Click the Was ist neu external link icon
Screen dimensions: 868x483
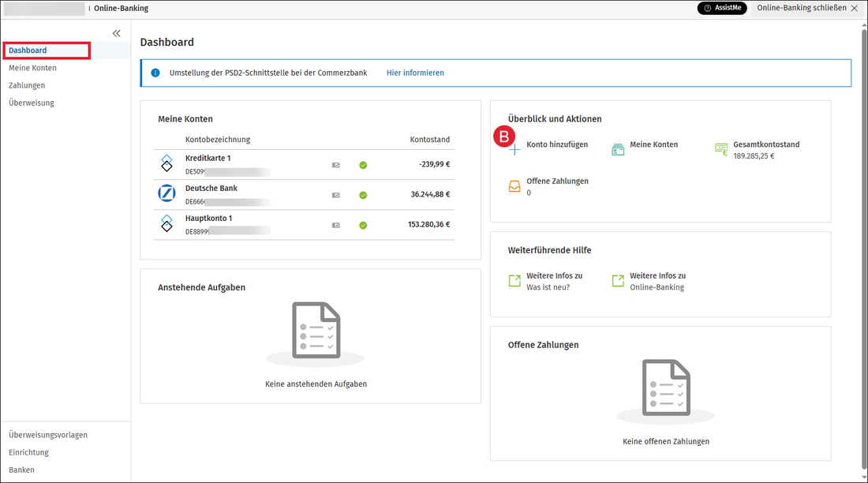514,281
